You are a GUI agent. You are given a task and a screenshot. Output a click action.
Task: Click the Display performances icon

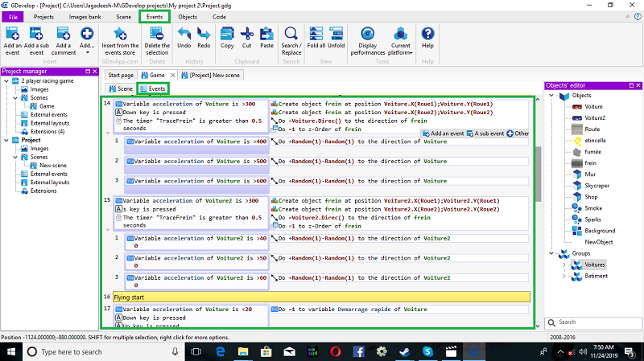coord(368,35)
